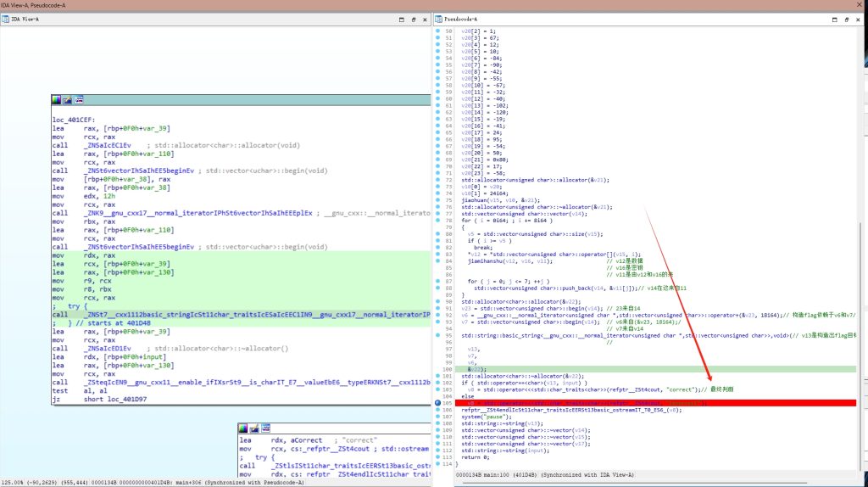
Task: Maximize the Pseudocode-A panel
Action: 834,20
